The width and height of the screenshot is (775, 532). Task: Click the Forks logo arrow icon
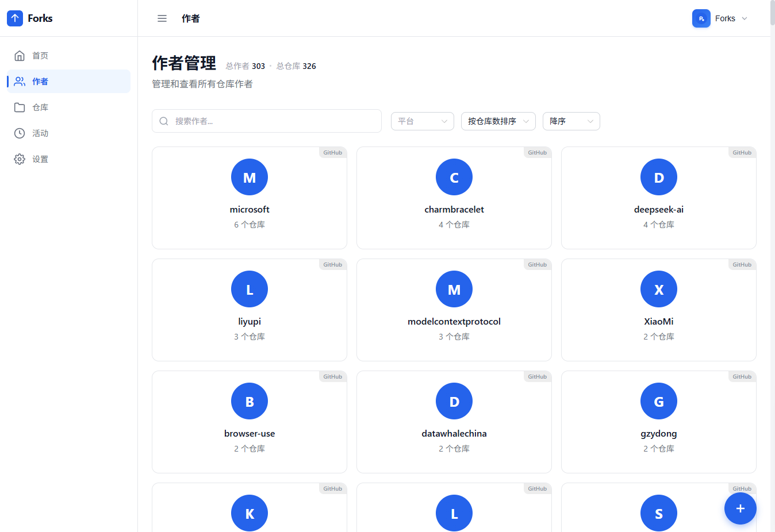point(15,18)
